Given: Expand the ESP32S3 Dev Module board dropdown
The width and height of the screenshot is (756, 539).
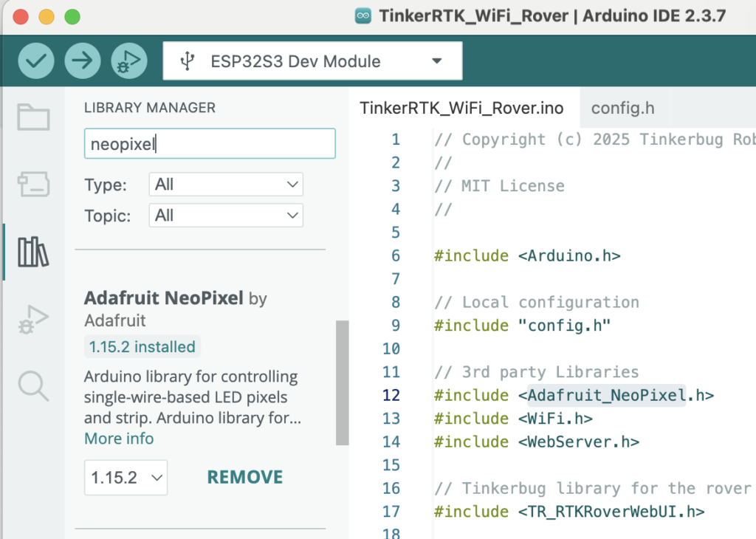Looking at the screenshot, I should coord(436,61).
